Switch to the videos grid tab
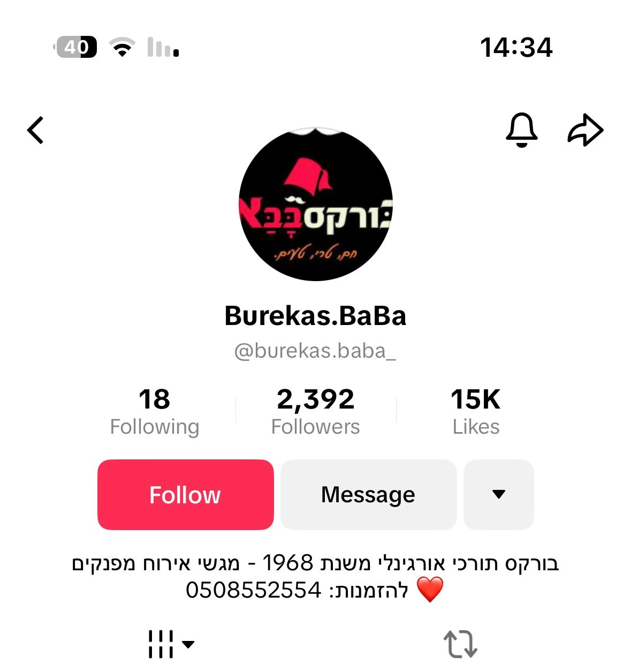 [161, 644]
